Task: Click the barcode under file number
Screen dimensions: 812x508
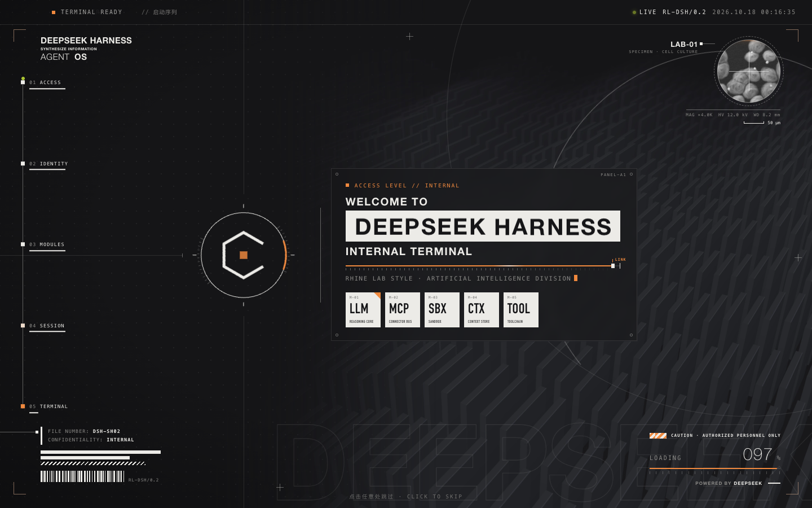Action: pos(82,476)
